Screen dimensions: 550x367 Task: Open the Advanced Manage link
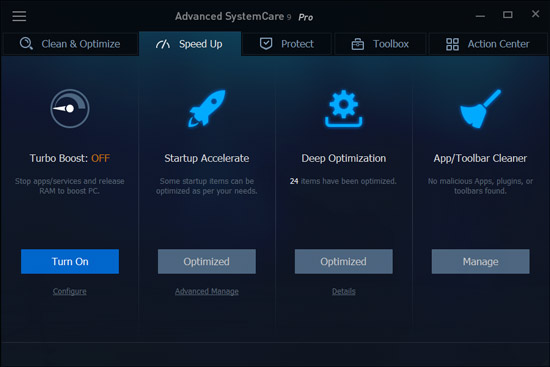(207, 291)
